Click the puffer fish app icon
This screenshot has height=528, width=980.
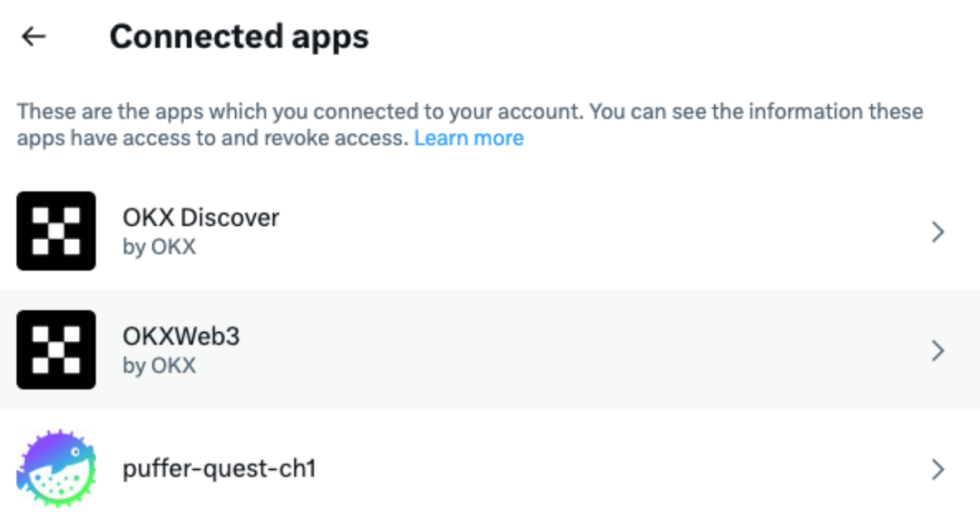click(56, 468)
